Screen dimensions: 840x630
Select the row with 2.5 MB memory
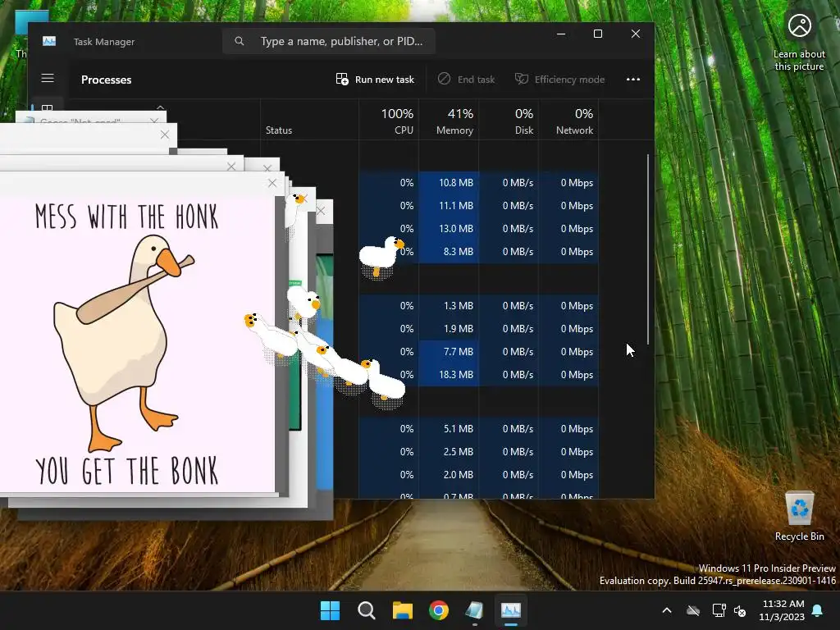pyautogui.click(x=478, y=452)
